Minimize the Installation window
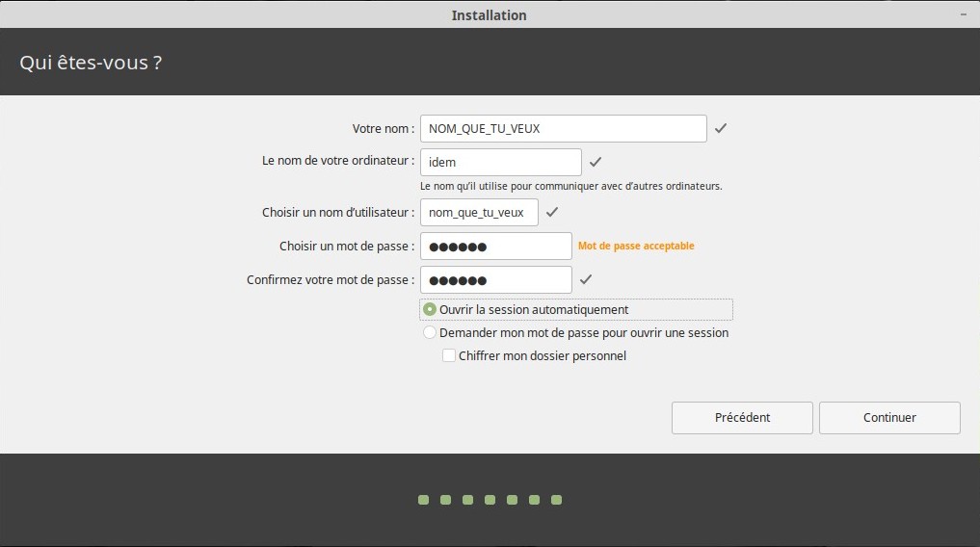Screen dimensions: 980x547 (x=966, y=15)
